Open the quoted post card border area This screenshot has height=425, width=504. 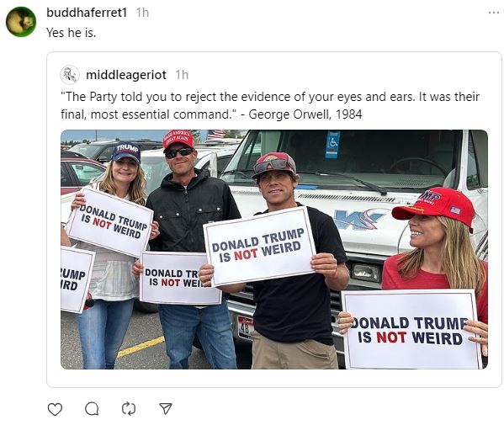[274, 220]
